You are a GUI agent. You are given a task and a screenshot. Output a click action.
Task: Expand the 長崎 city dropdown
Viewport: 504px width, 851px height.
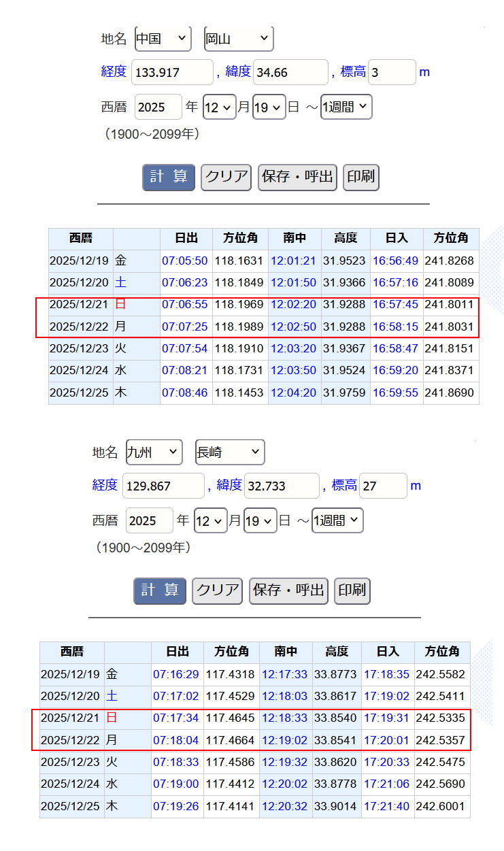229,452
